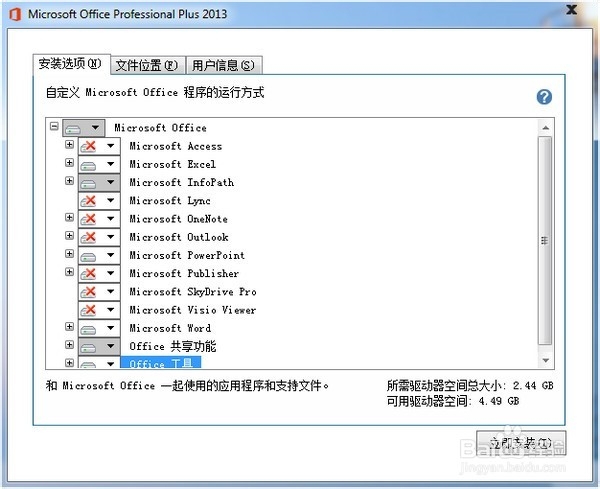Click the 立即安装 install button

tap(521, 443)
